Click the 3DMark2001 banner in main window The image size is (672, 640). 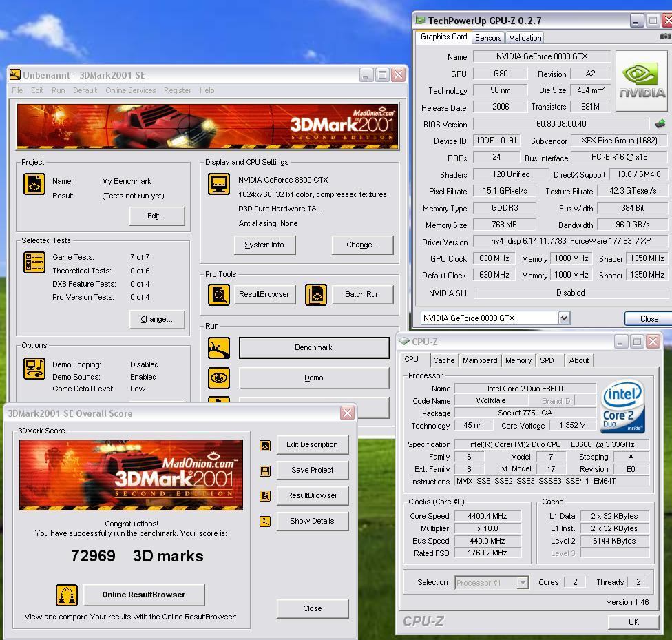click(x=208, y=127)
